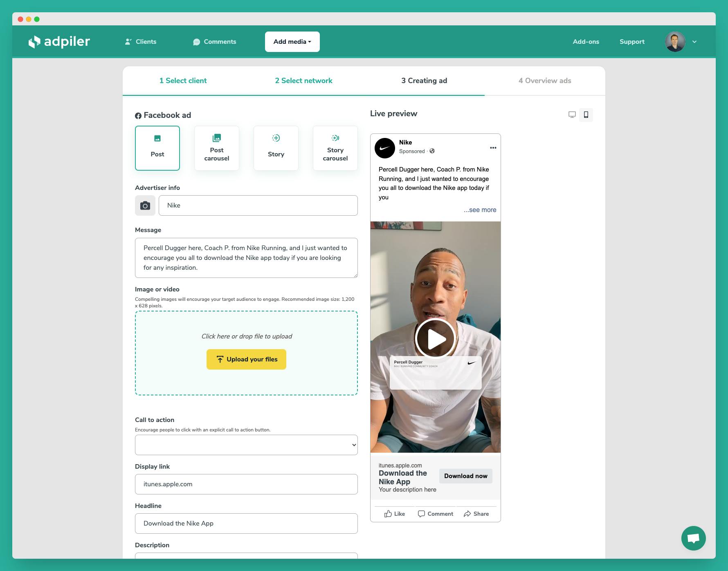Open the three-dot menu on the preview post

click(493, 148)
